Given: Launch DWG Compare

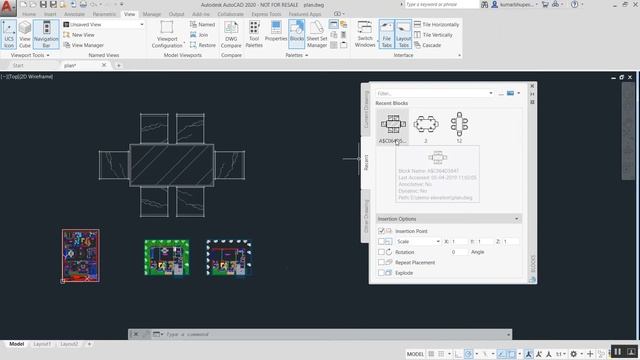Looking at the screenshot, I should 231,34.
